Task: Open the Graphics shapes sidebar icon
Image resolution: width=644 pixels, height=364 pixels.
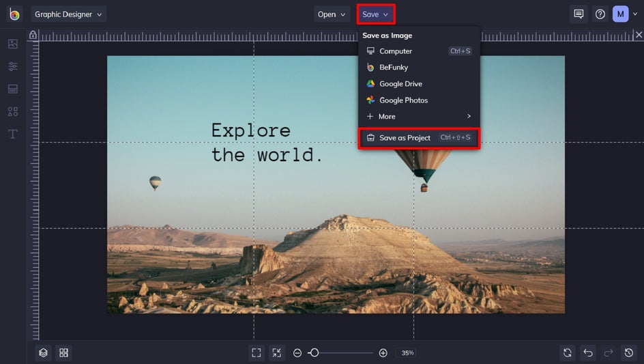Action: [x=13, y=111]
